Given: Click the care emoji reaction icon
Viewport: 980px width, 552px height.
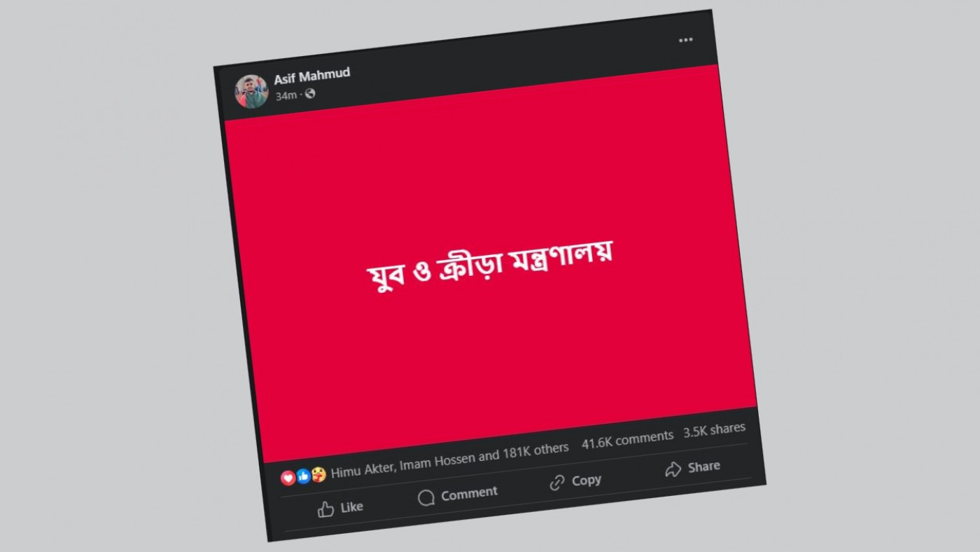Looking at the screenshot, I should 318,474.
